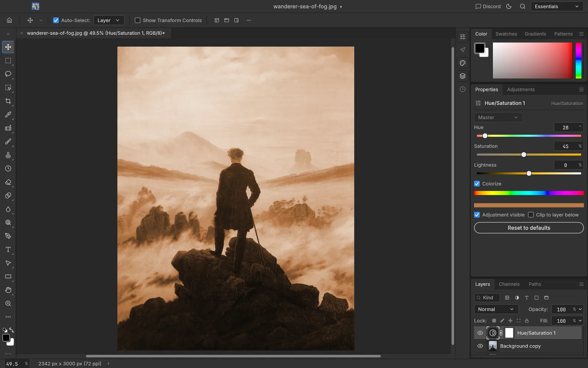Switch to the Swatches tab
The width and height of the screenshot is (588, 368).
pyautogui.click(x=506, y=34)
